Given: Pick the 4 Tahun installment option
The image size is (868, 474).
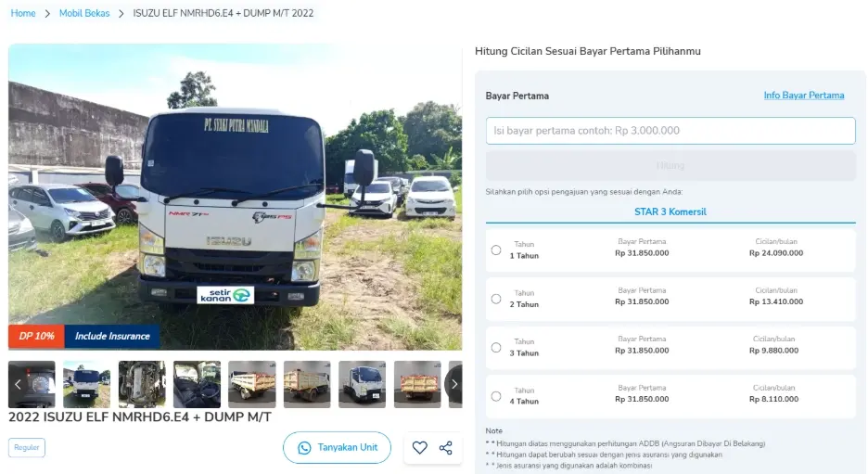Looking at the screenshot, I should tap(496, 396).
